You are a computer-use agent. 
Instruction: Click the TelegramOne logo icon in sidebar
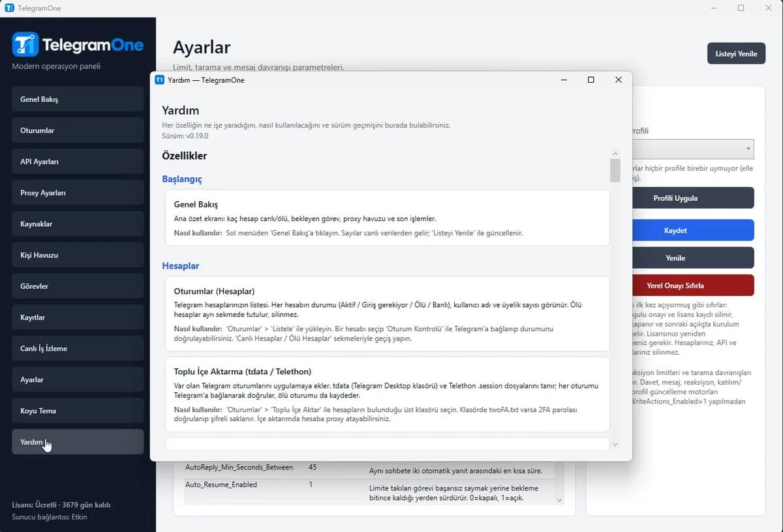point(25,44)
